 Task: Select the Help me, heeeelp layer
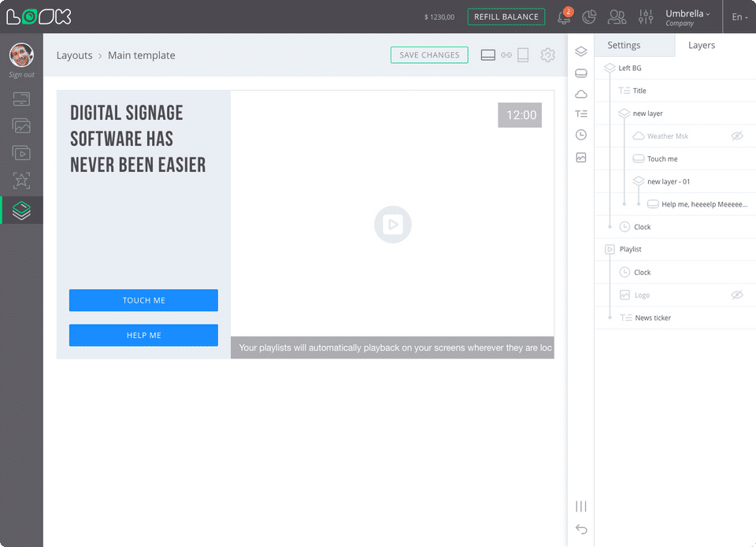675,204
